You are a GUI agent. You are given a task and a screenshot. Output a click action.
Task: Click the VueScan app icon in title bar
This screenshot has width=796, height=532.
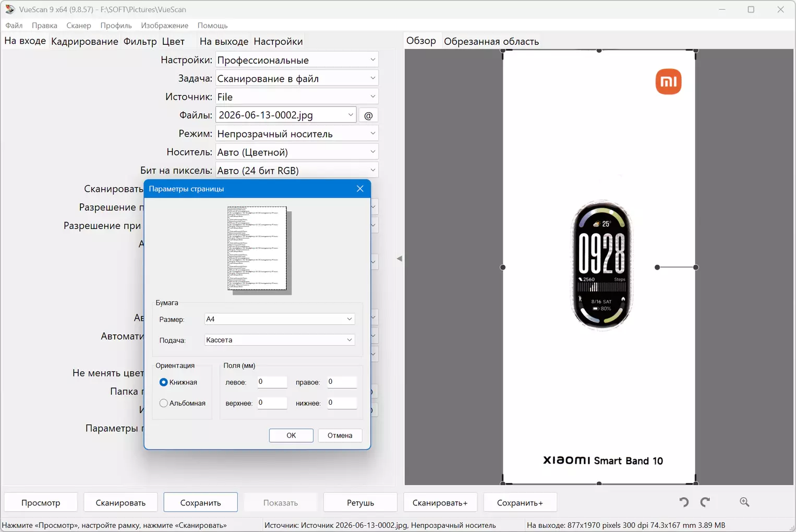tap(10, 9)
